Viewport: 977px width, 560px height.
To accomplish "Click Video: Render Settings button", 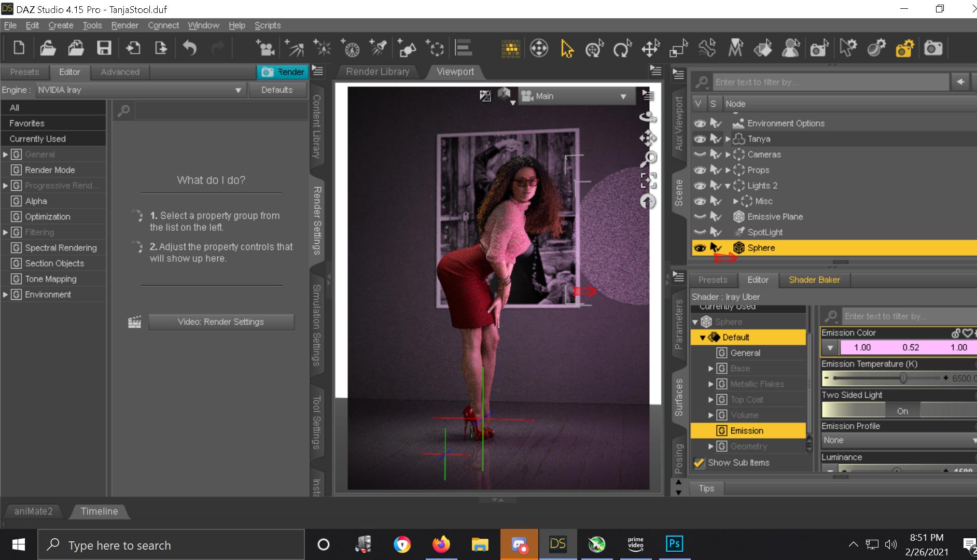I will pyautogui.click(x=221, y=322).
